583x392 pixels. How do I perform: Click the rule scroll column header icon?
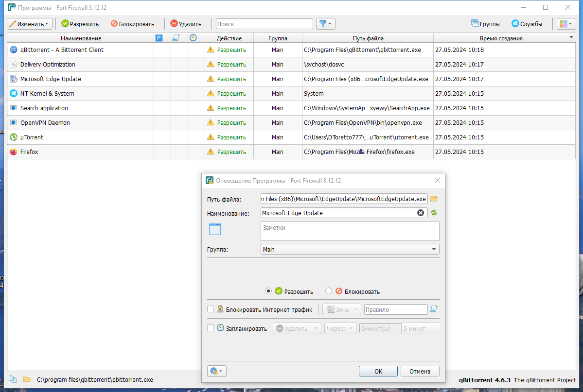[176, 38]
